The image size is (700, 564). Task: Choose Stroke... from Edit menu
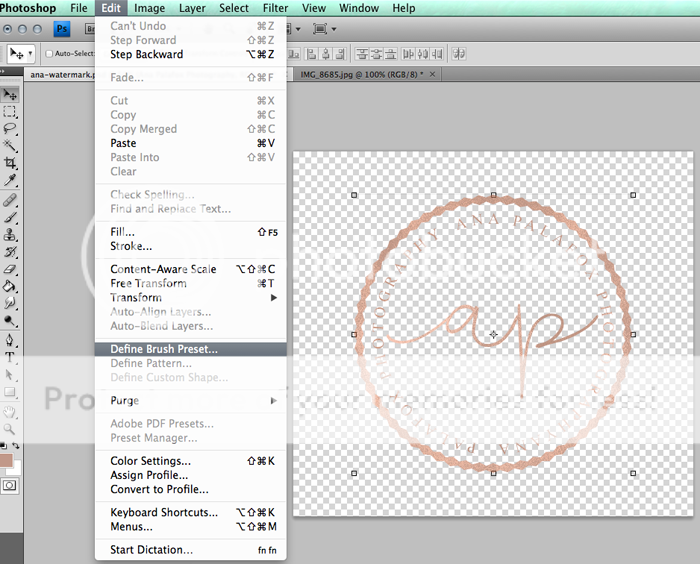pos(191,246)
